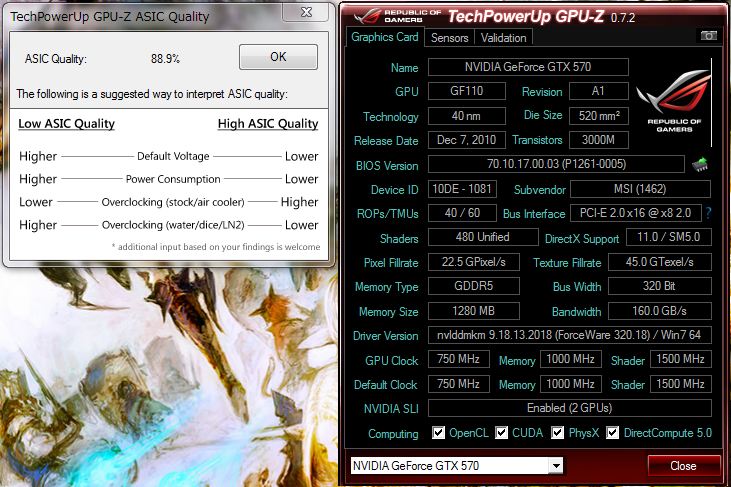This screenshot has height=487, width=731.
Task: Click the ASIC Quality value 88.9%
Action: coord(165,59)
